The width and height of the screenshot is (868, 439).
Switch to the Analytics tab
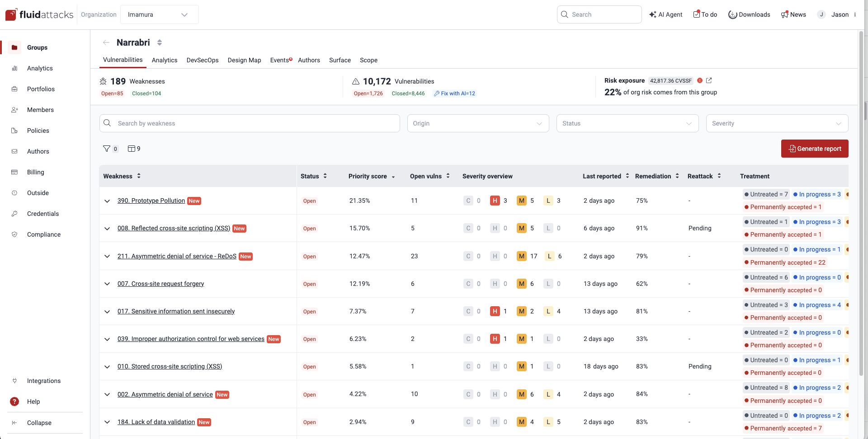click(165, 60)
